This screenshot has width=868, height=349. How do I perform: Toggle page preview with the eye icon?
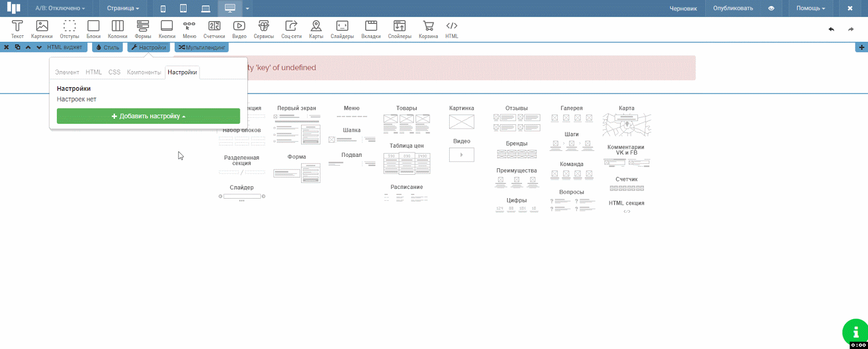coord(771,8)
